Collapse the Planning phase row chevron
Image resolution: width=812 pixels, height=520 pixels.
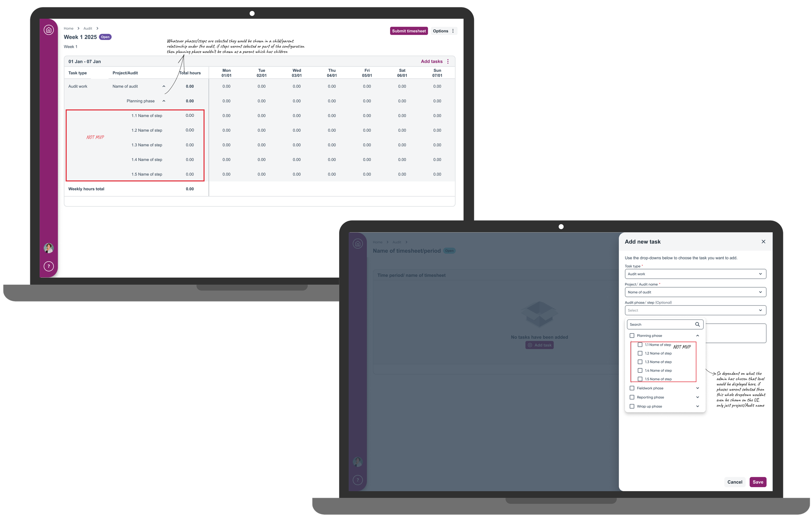pyautogui.click(x=164, y=101)
